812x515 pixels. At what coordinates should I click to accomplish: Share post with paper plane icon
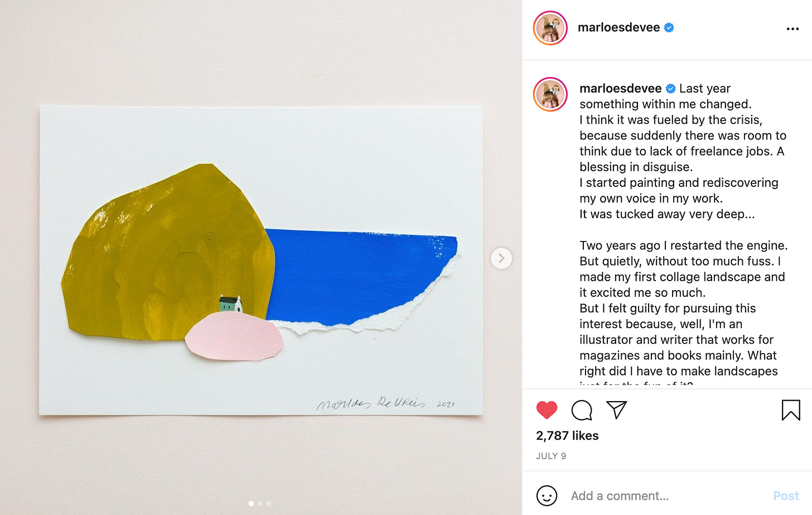click(616, 410)
